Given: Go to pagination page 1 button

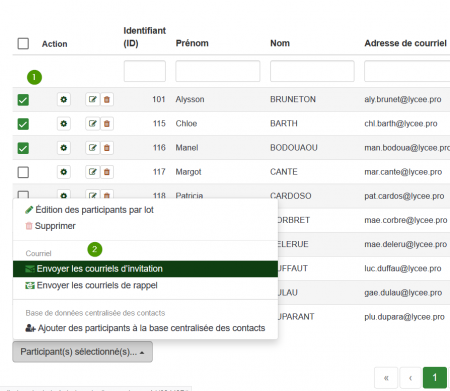Looking at the screenshot, I should tap(435, 378).
